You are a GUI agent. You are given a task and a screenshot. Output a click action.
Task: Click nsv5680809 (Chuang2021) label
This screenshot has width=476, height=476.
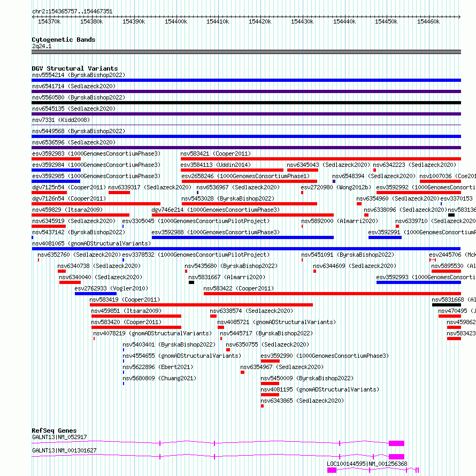(x=159, y=378)
